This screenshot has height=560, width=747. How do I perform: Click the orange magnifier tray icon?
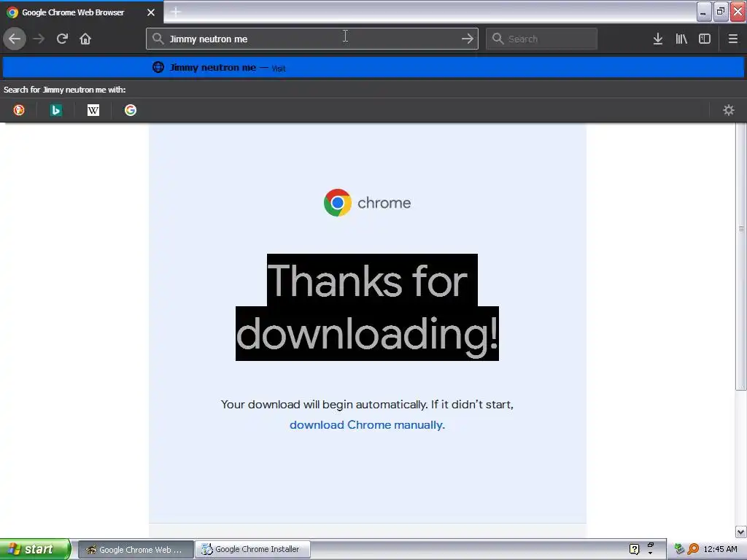693,549
